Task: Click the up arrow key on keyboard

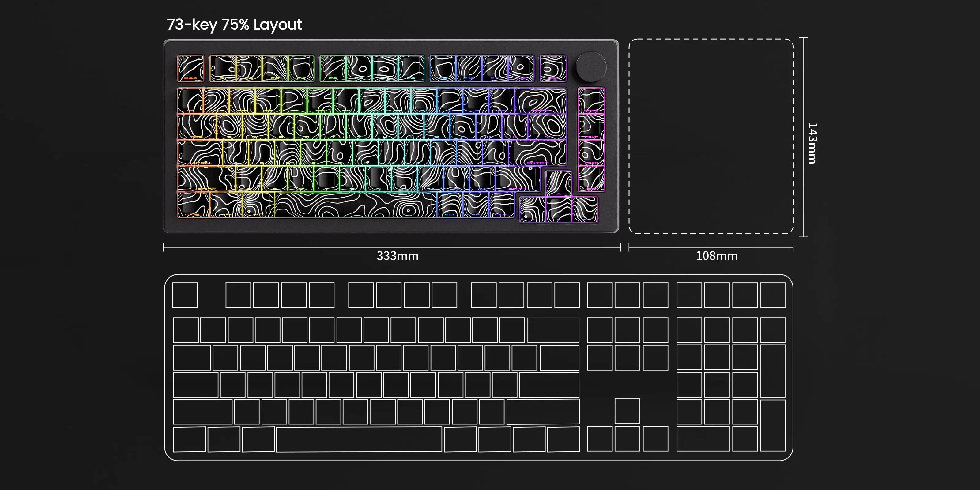Action: [559, 184]
